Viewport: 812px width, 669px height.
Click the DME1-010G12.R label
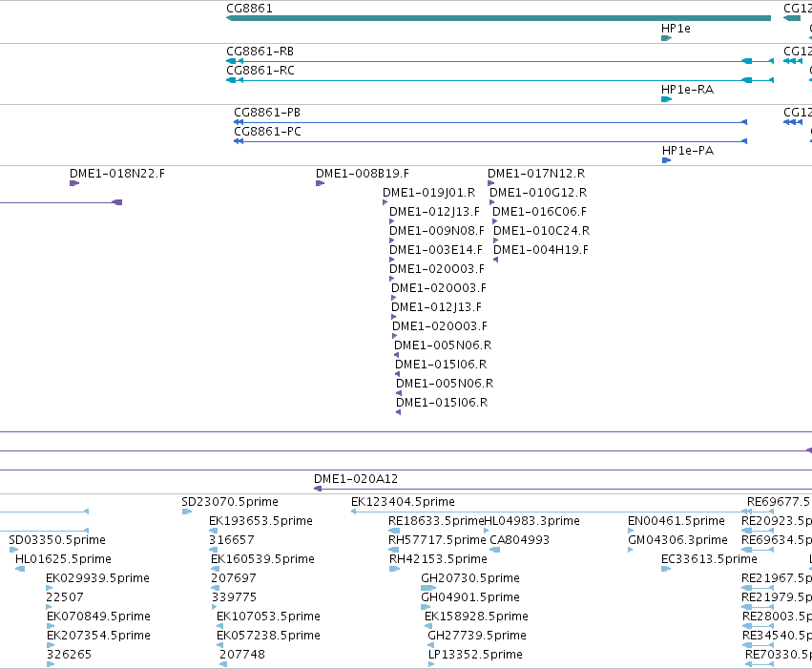point(538,193)
